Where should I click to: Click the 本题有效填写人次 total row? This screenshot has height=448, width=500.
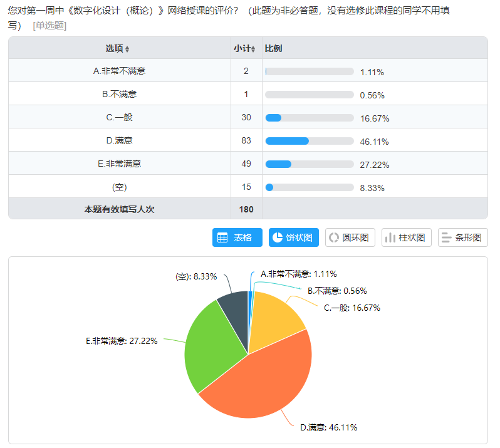119,209
